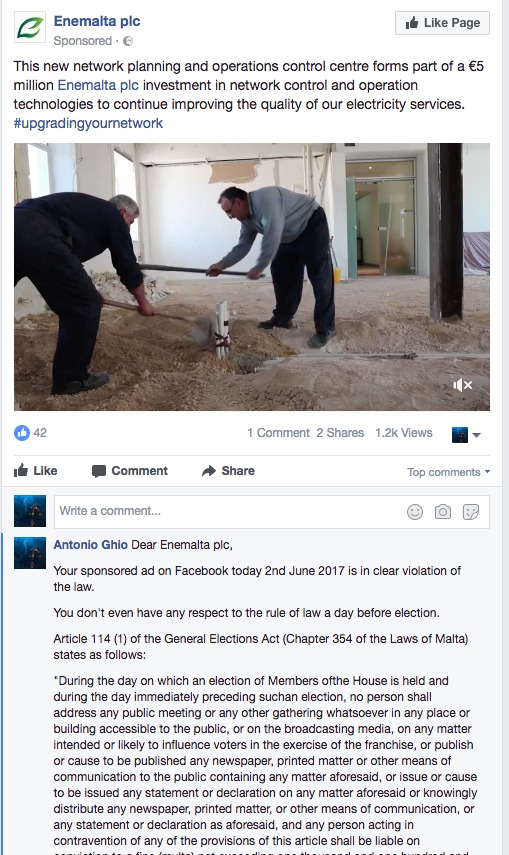Post a sticker using the sticker icon
Viewport: 509px width, 855px height.
click(471, 511)
